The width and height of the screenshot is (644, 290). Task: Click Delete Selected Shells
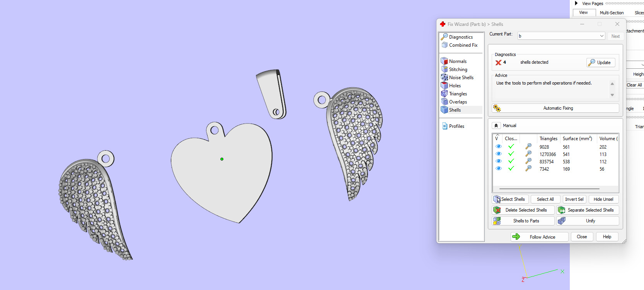(x=523, y=210)
